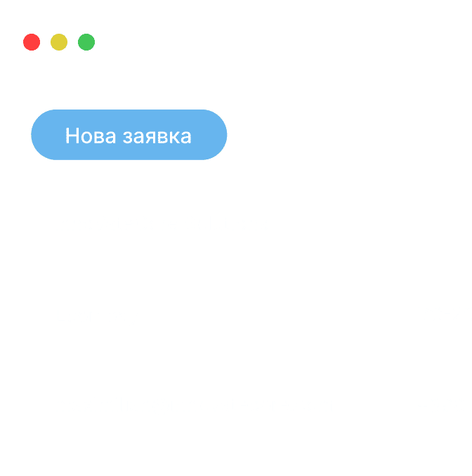Collapse the window via the yellow circle

59,42
